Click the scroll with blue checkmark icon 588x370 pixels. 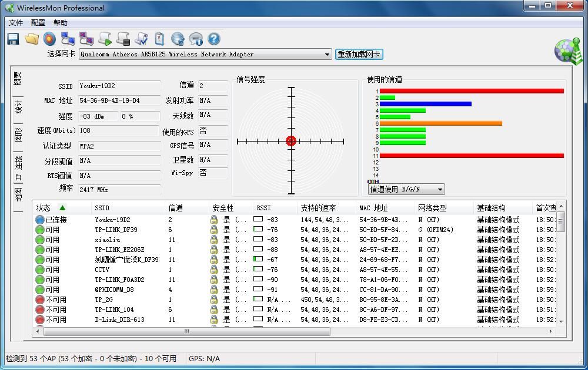141,39
